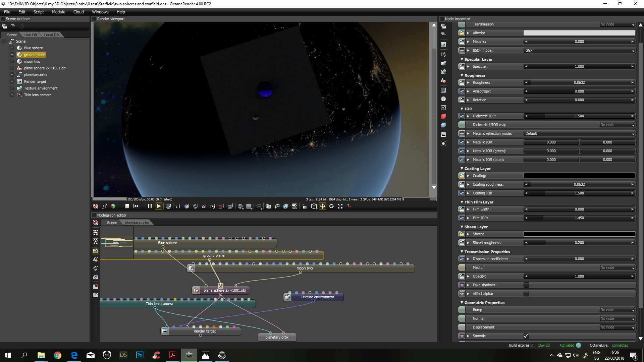Image resolution: width=644 pixels, height=362 pixels.
Task: Collapse the Specular Layer section
Action: pyautogui.click(x=462, y=59)
